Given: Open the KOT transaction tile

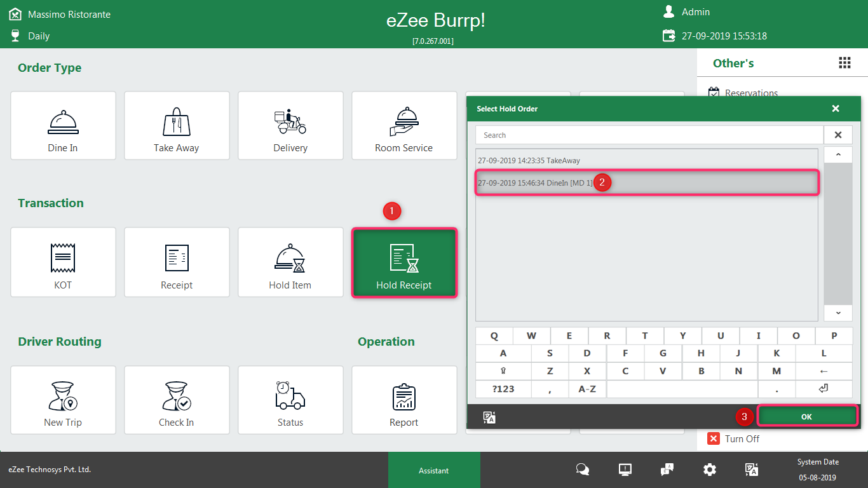Looking at the screenshot, I should point(63,262).
